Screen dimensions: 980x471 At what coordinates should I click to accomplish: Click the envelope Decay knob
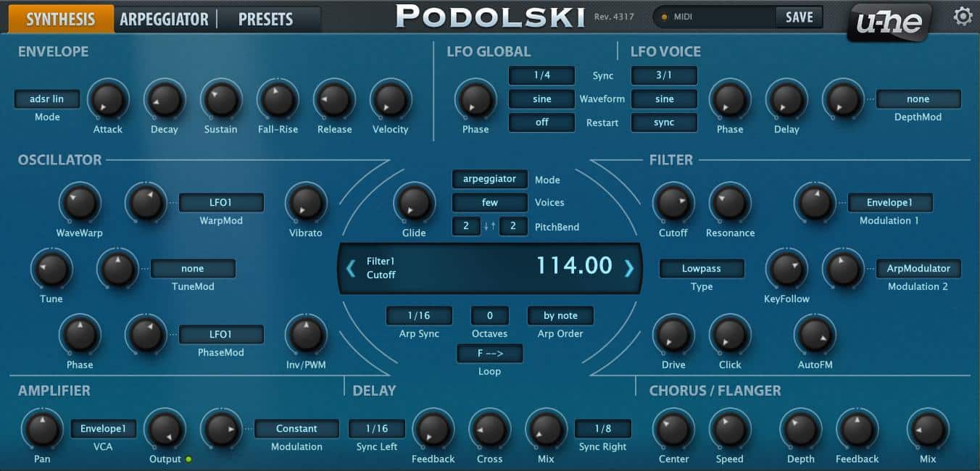point(165,99)
